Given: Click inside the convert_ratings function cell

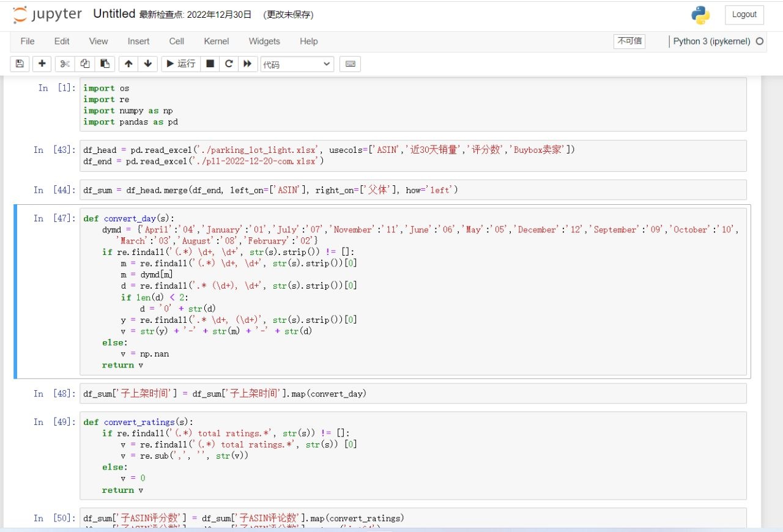Looking at the screenshot, I should pyautogui.click(x=413, y=456).
